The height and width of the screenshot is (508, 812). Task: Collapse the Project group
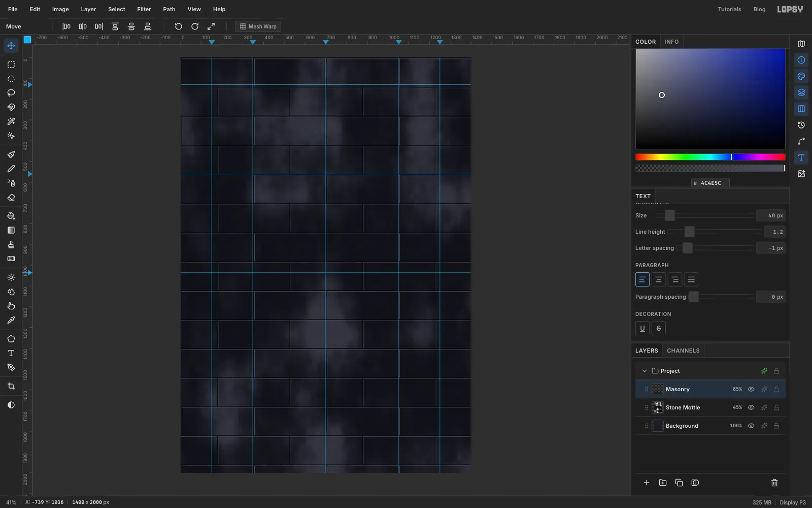point(645,371)
